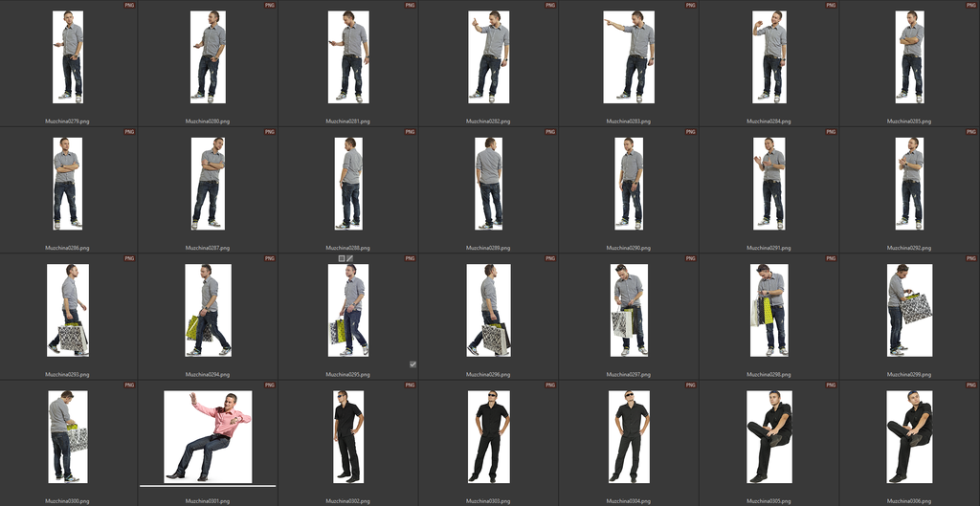Click the PNG badge on Muzchina0301 cell
This screenshot has height=506, width=980.
pos(270,385)
